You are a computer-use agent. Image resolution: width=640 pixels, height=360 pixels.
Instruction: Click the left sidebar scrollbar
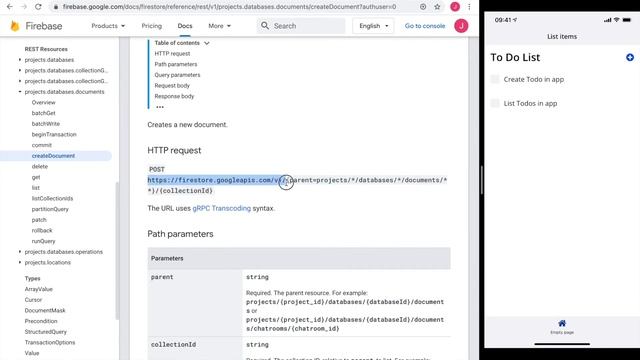coord(118,250)
